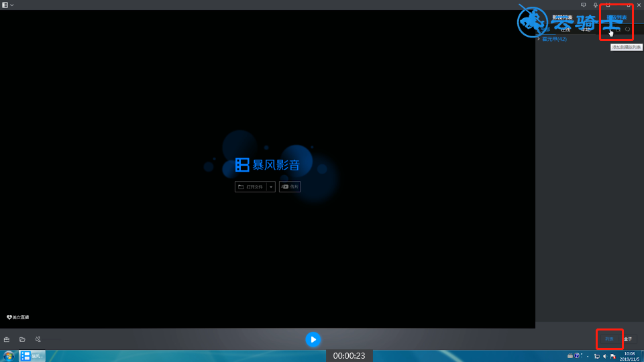
Task: Switch to the 播放列表 tab
Action: [x=616, y=17]
